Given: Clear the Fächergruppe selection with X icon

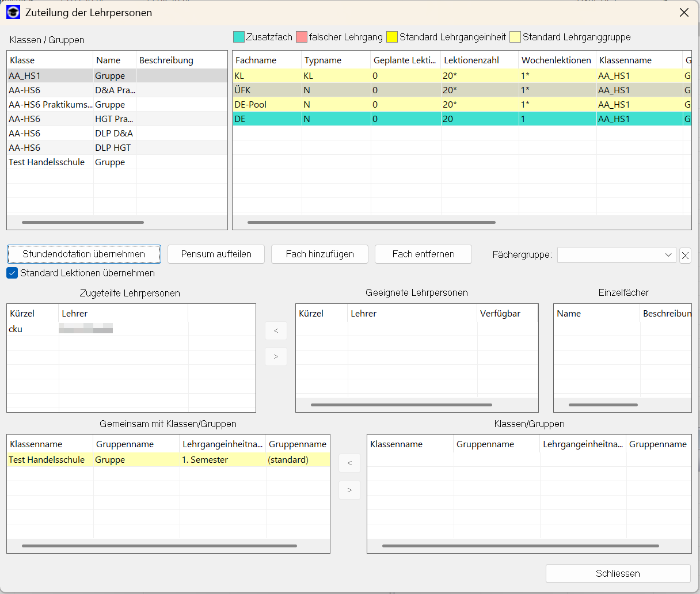Looking at the screenshot, I should [x=685, y=256].
